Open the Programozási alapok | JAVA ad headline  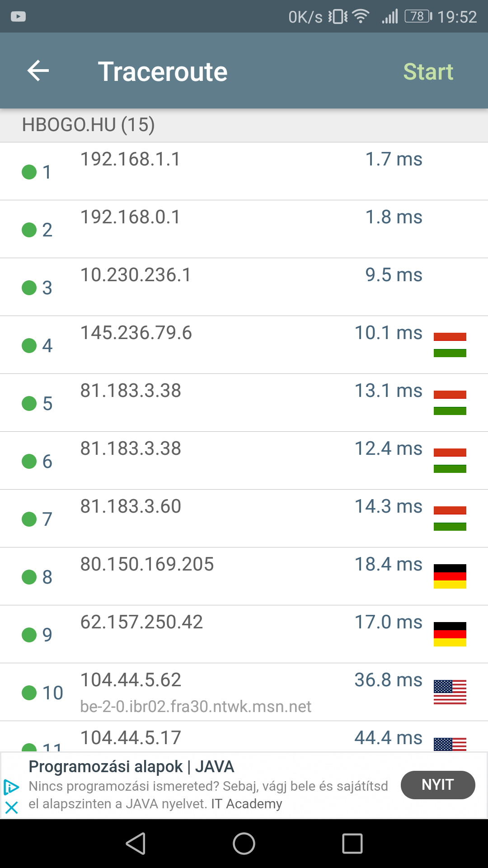131,767
